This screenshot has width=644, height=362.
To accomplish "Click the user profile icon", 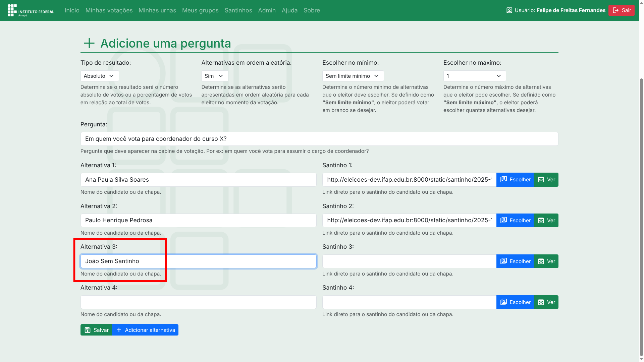I will [x=509, y=10].
